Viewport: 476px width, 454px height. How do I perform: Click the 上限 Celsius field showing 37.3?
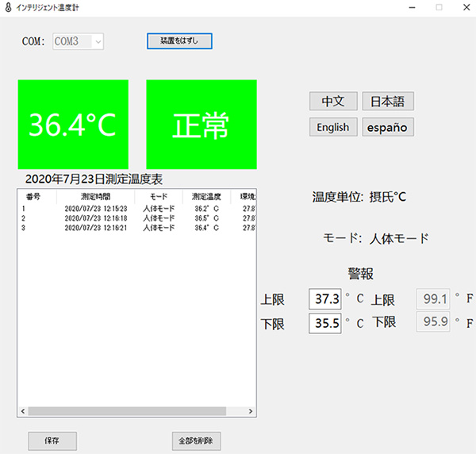pyautogui.click(x=325, y=298)
